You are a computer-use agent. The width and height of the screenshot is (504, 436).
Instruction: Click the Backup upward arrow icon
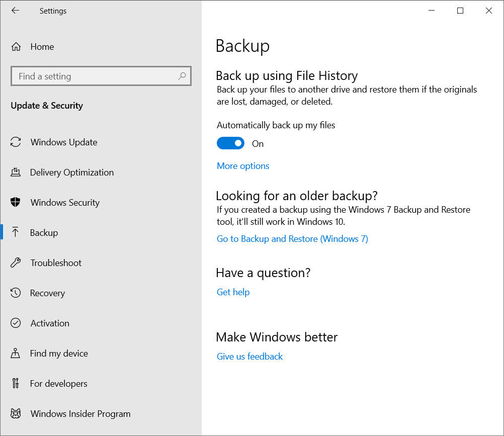click(16, 232)
